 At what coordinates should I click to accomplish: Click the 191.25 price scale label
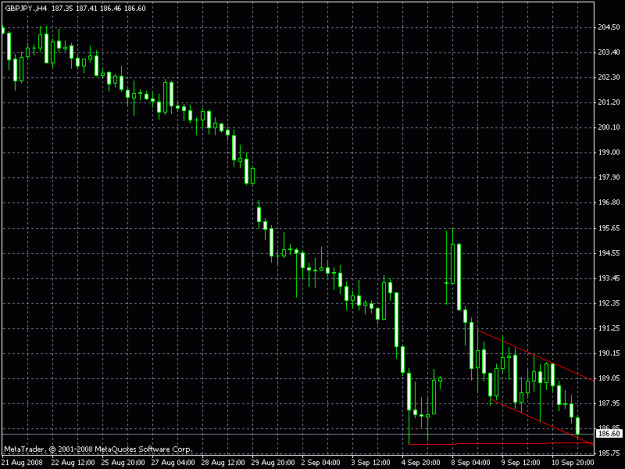pyautogui.click(x=609, y=329)
